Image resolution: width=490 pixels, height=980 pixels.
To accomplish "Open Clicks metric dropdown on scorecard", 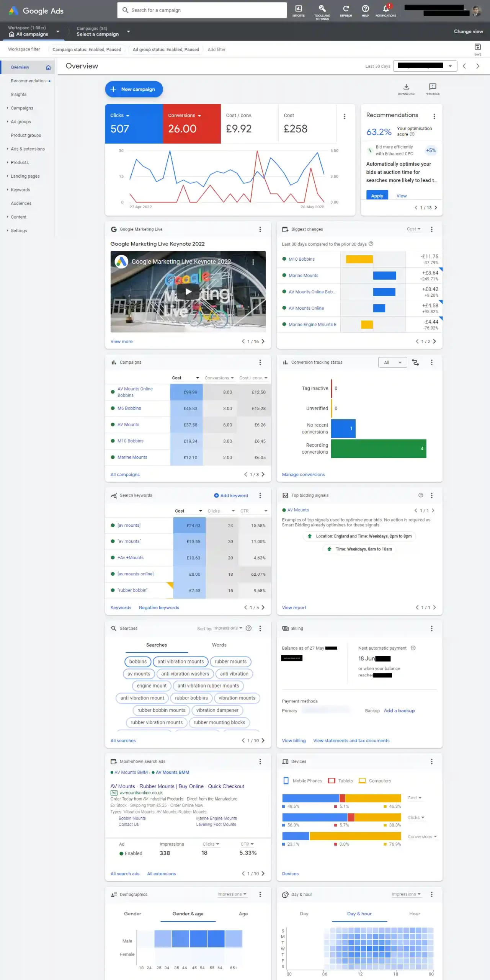I will 120,115.
